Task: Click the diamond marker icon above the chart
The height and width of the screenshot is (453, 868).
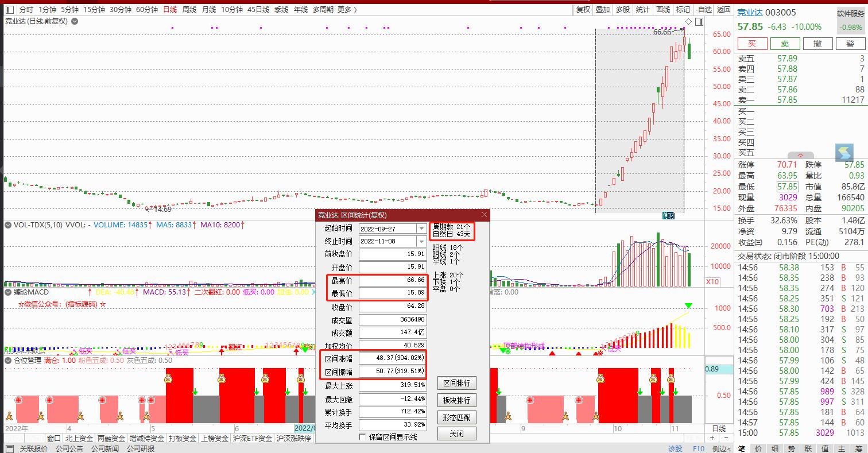Action: 689,22
